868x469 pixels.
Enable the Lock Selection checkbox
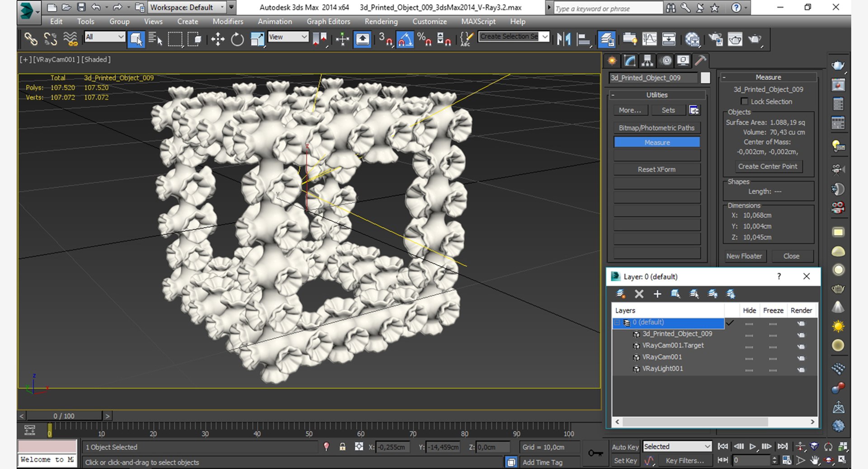coord(744,101)
